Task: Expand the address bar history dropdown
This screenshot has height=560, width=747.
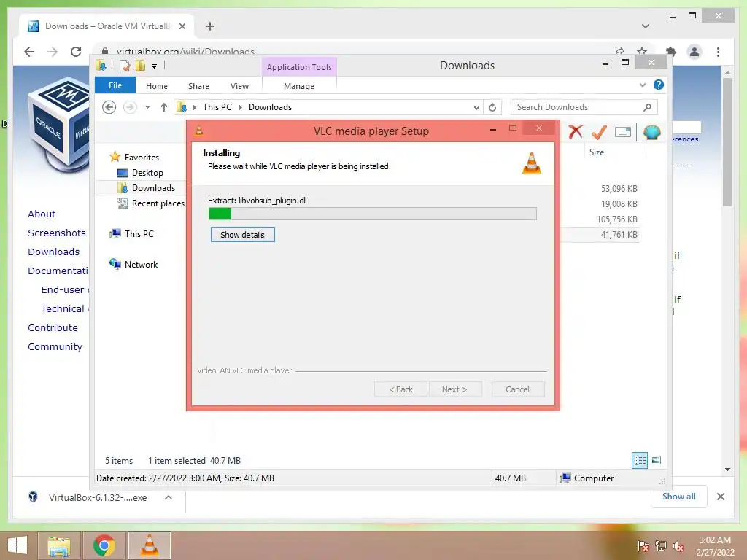Action: tap(476, 108)
